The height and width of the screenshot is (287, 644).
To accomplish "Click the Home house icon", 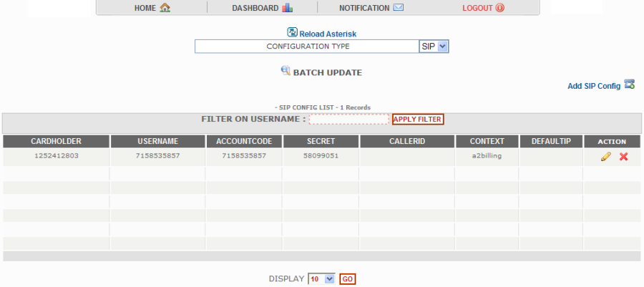I will tap(165, 8).
